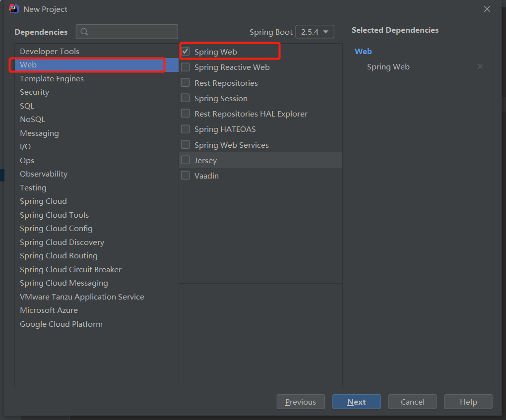Go back with the Previous button

301,402
